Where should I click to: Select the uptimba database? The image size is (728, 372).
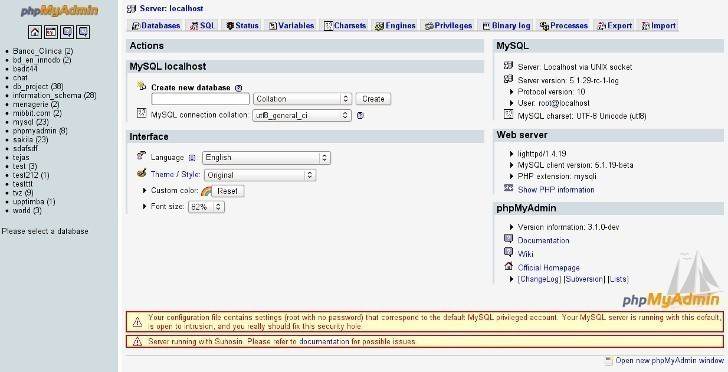click(x=34, y=202)
